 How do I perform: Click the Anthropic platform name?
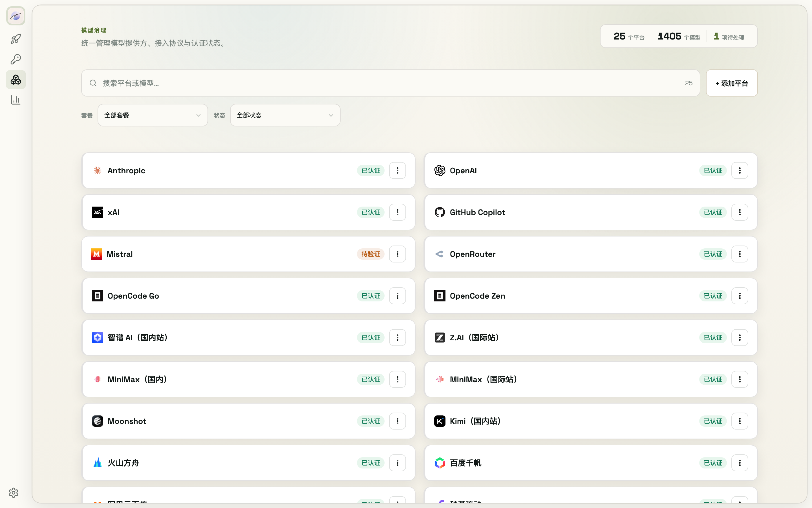[x=127, y=170]
